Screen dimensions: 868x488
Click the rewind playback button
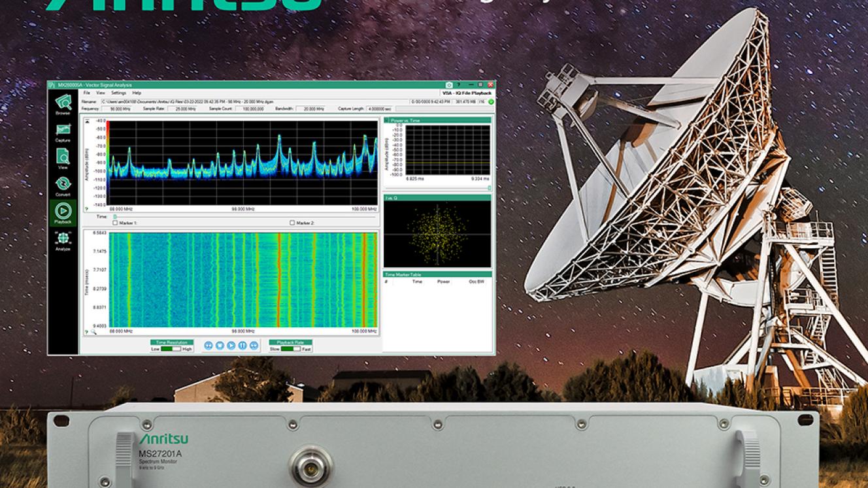pos(209,346)
